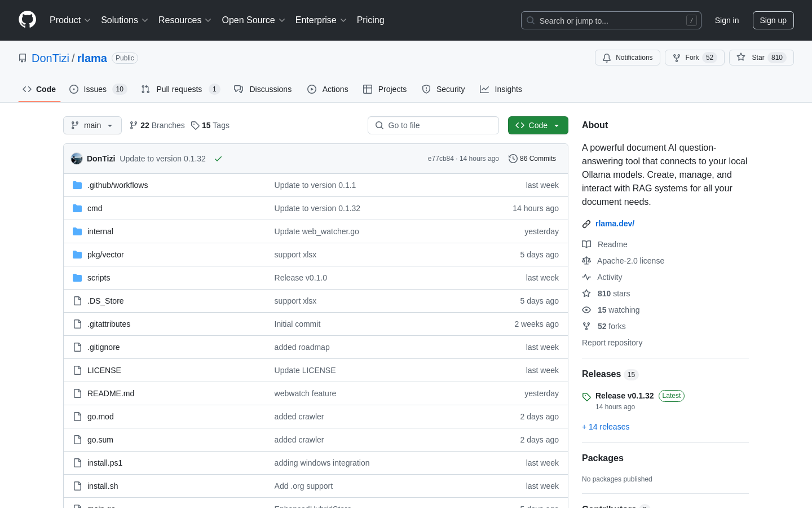This screenshot has height=508, width=812.
Task: Expand the Product menu
Action: click(70, 20)
